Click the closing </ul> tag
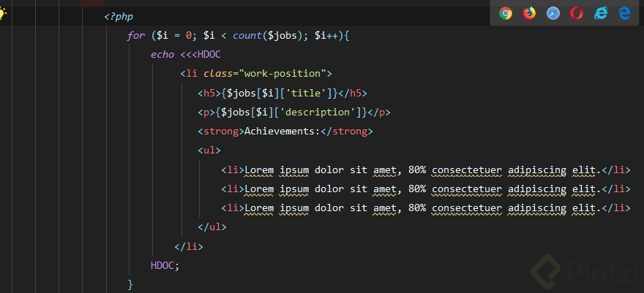This screenshot has width=644, height=293. [x=212, y=227]
